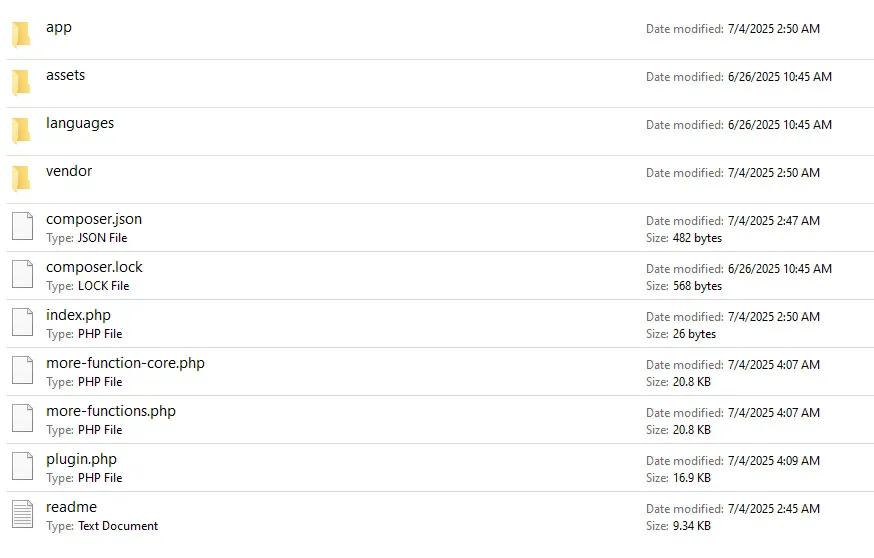Select the languages folder icon
The image size is (874, 558).
coord(22,130)
